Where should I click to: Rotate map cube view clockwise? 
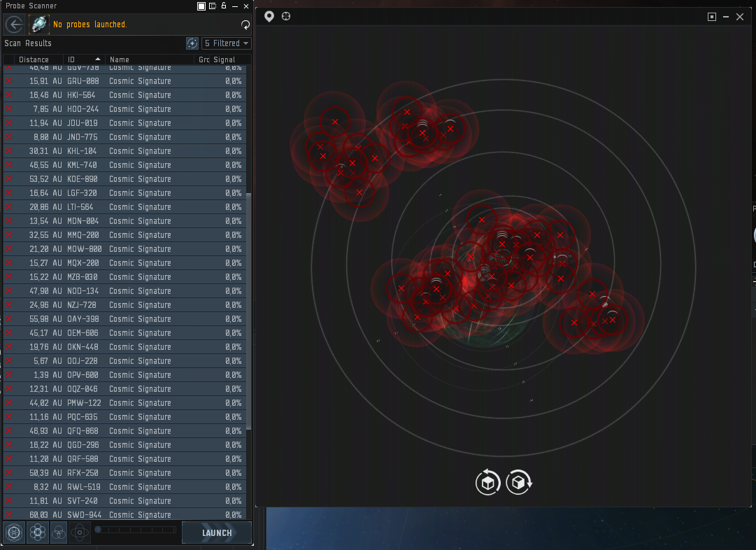(519, 482)
